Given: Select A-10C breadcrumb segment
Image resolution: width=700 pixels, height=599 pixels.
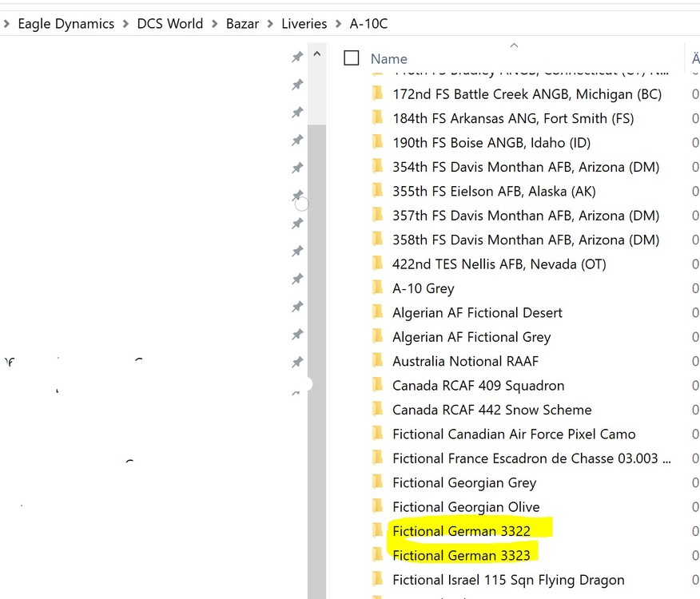Looking at the screenshot, I should click(x=368, y=24).
